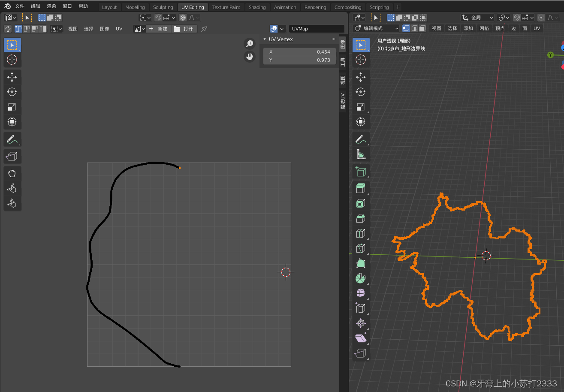Select the Rotate tool in UV editor toolbar
Viewport: 564px width, 392px height.
12,92
